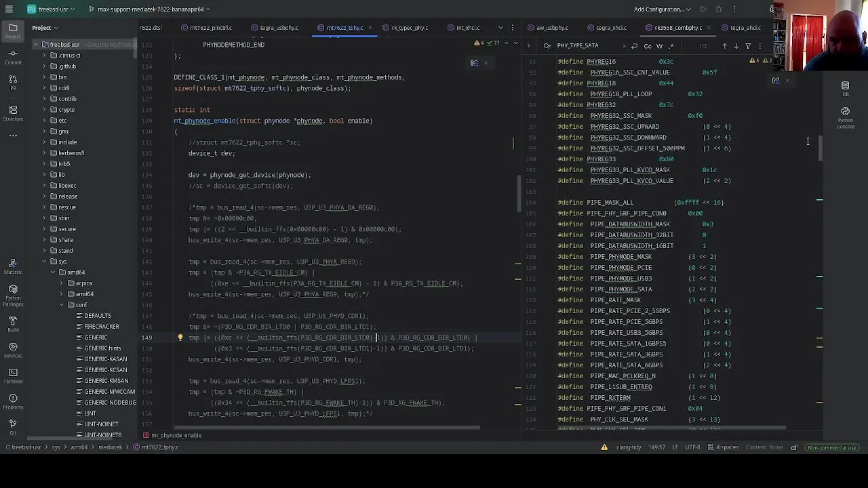This screenshot has height=488, width=868.
Task: Open the freebsd-usr project dropdown
Action: click(52, 9)
